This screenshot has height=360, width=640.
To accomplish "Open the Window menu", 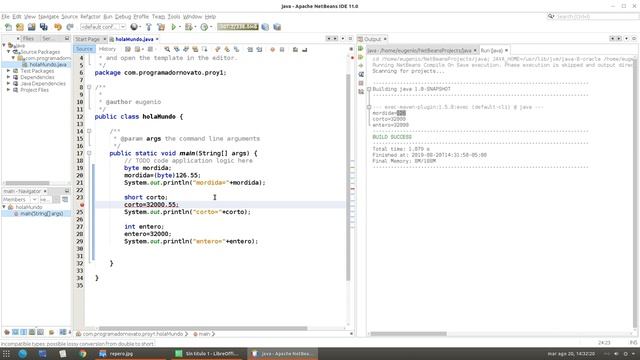I will [x=192, y=16].
